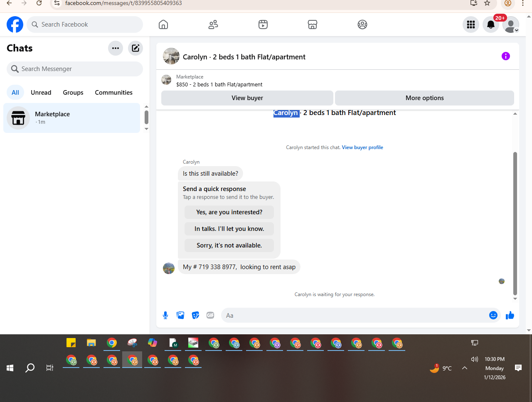Send quick reply 'In talks. I'll let you know.'
532x402 pixels.
click(229, 229)
